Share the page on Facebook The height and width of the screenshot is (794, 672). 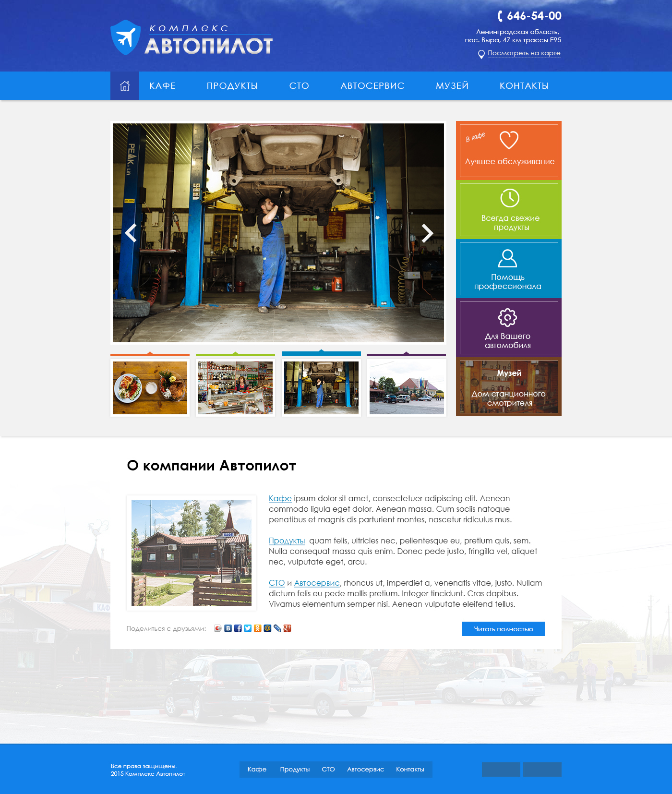pyautogui.click(x=238, y=628)
